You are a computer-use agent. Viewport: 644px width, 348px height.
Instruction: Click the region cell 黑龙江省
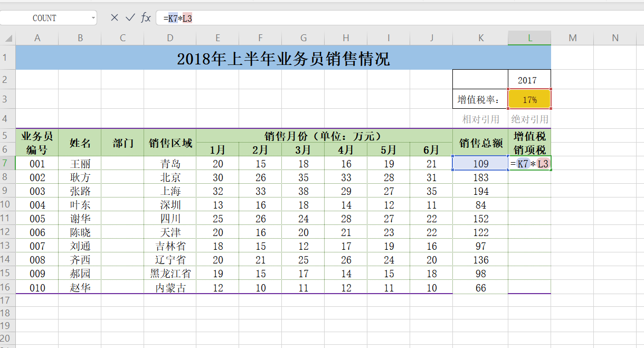170,274
